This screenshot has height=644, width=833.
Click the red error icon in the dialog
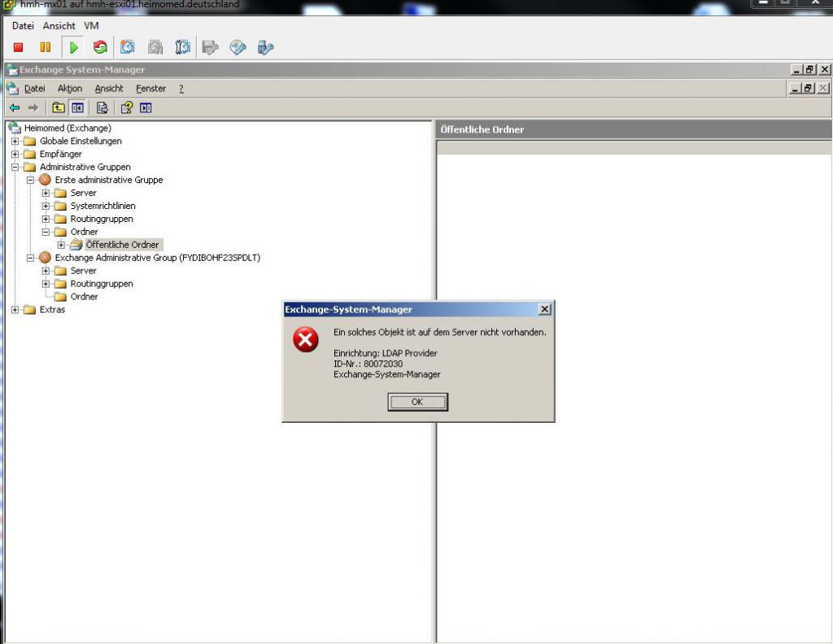pyautogui.click(x=306, y=339)
